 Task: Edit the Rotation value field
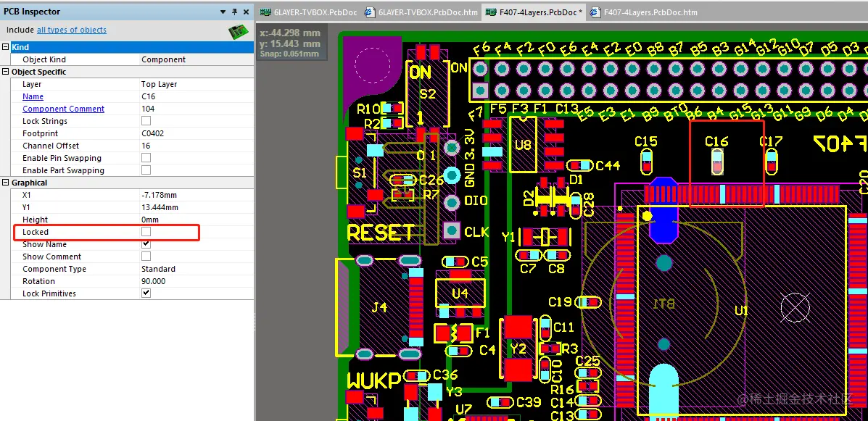197,281
